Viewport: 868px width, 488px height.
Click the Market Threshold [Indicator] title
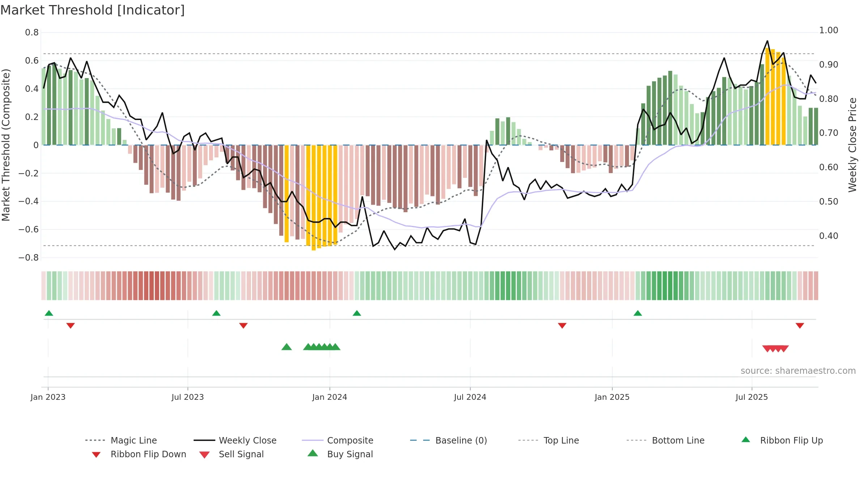click(93, 10)
